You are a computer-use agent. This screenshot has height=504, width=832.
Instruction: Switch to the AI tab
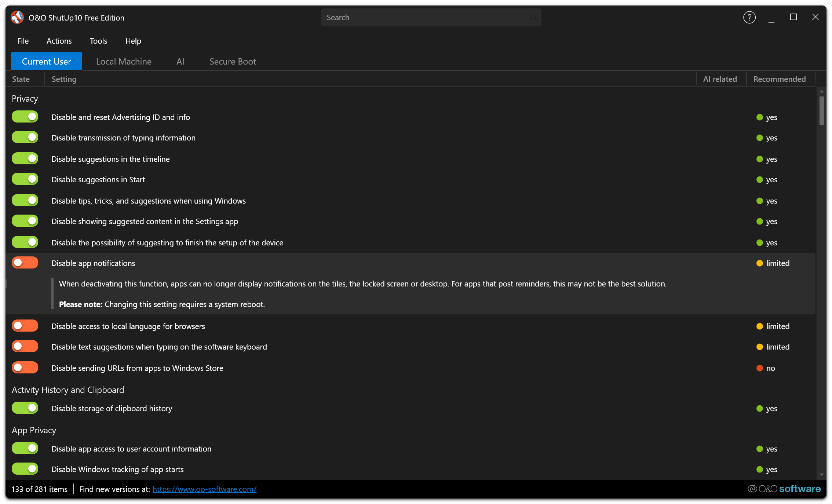(x=180, y=61)
